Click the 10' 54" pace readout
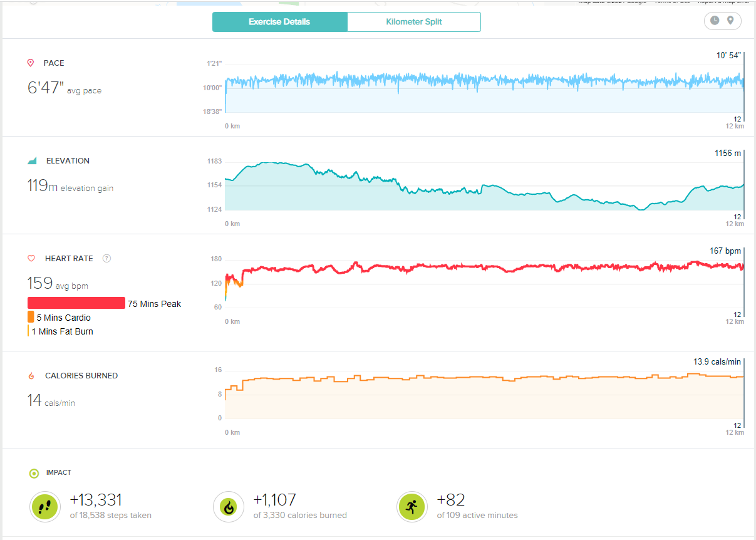Screen dimensions: 756x540 coord(728,55)
